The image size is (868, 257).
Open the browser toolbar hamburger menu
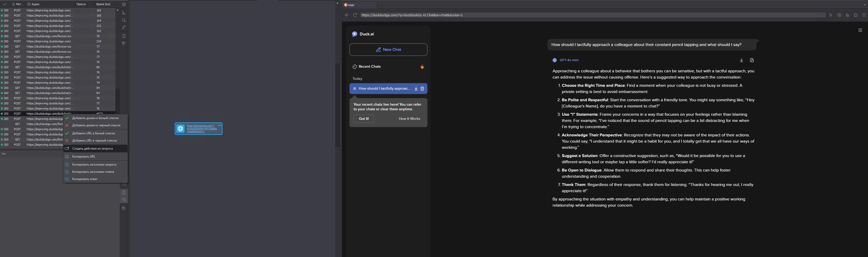pos(864,15)
